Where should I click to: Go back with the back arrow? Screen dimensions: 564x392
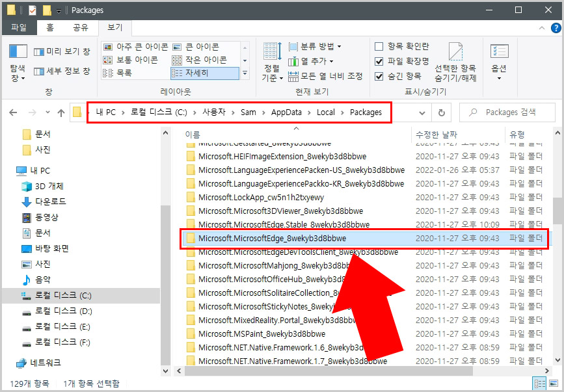pyautogui.click(x=13, y=113)
